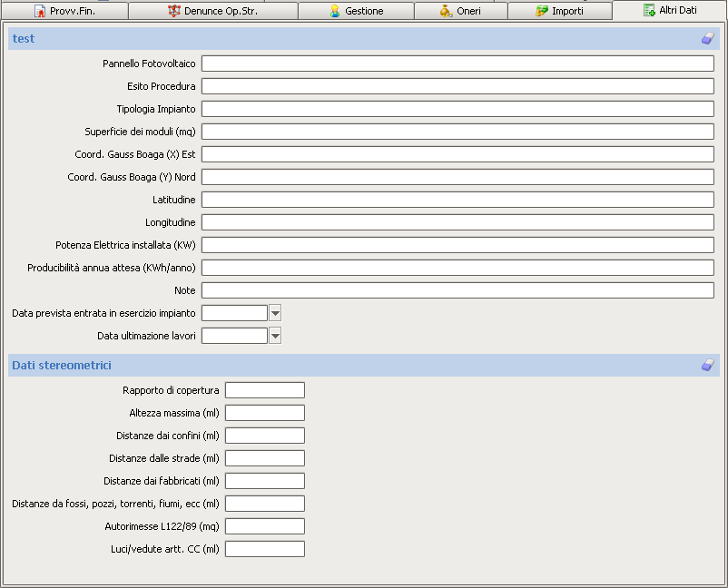This screenshot has width=728, height=588.
Task: Select the Altri Dati tab
Action: [x=670, y=10]
